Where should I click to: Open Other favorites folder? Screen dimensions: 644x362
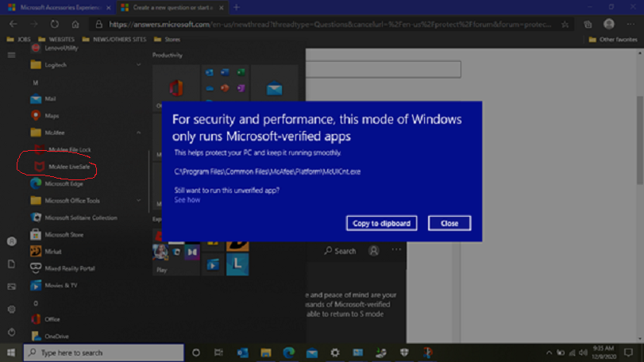[613, 40]
